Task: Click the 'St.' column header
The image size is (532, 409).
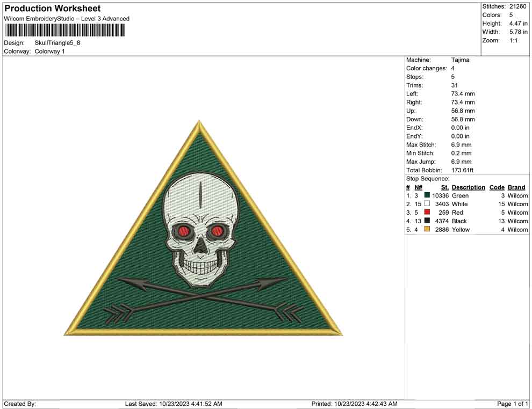Action: click(x=445, y=187)
